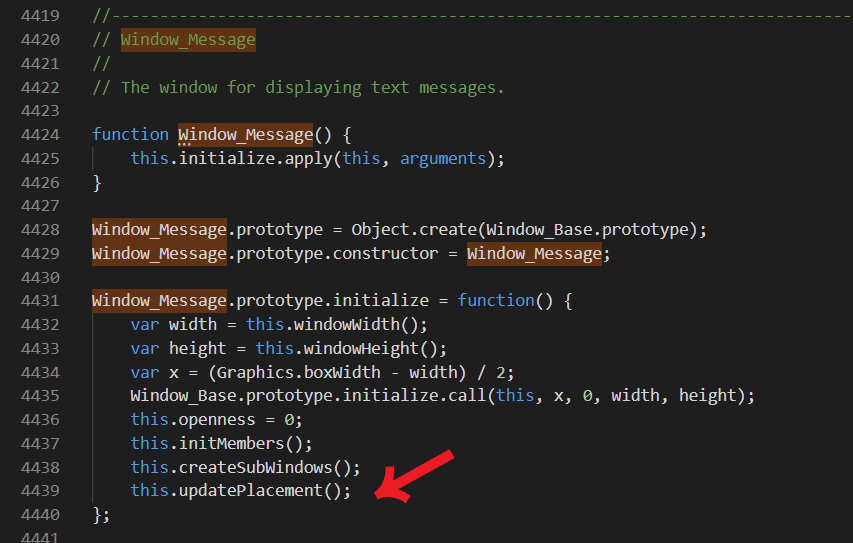Click 'Window_Base.prototype' on line 4428

tap(588, 230)
